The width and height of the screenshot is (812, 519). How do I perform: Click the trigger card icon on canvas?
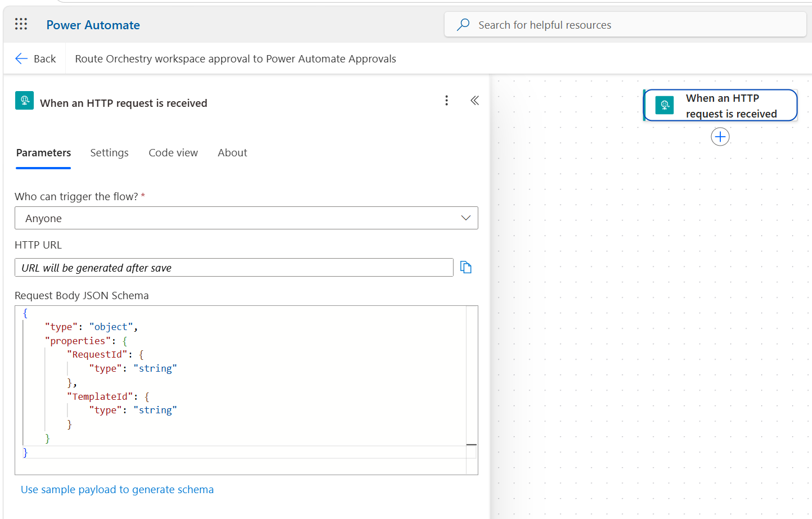click(665, 105)
